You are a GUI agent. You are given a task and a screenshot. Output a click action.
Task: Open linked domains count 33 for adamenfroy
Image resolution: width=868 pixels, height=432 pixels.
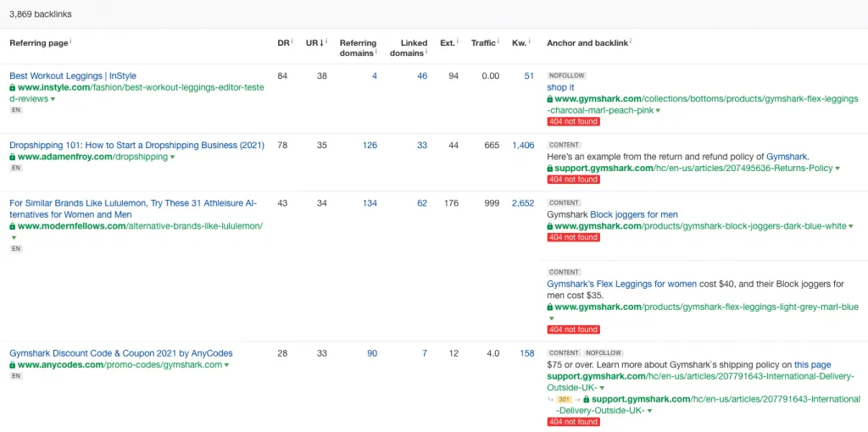[x=422, y=146]
